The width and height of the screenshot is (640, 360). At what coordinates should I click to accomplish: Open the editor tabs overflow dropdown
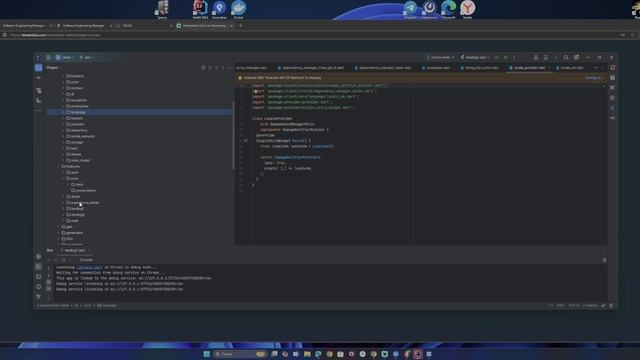[596, 68]
